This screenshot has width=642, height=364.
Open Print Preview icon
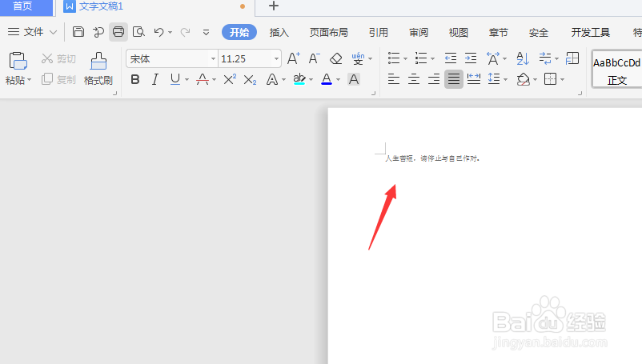click(138, 32)
